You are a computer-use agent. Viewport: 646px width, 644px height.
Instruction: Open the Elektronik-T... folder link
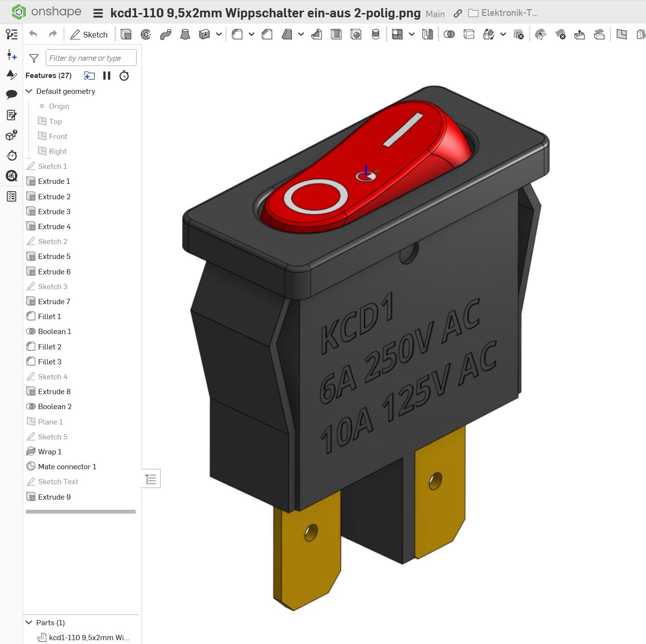(x=503, y=13)
